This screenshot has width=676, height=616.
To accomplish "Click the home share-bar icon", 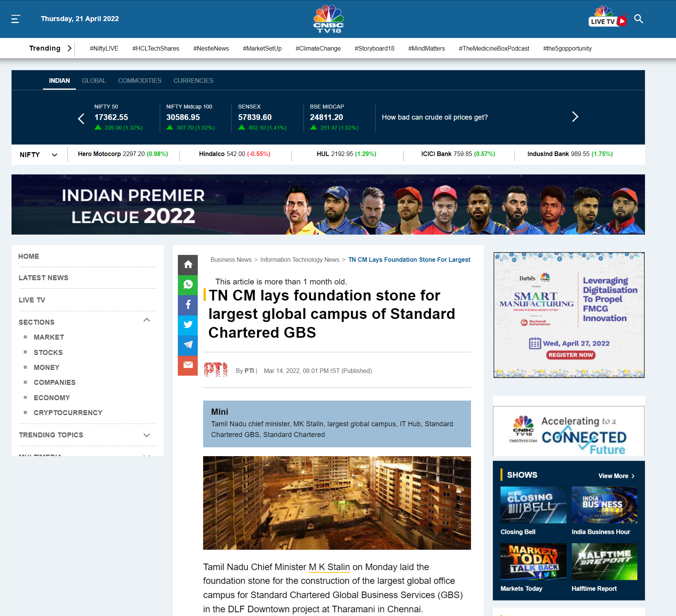I will click(x=188, y=264).
